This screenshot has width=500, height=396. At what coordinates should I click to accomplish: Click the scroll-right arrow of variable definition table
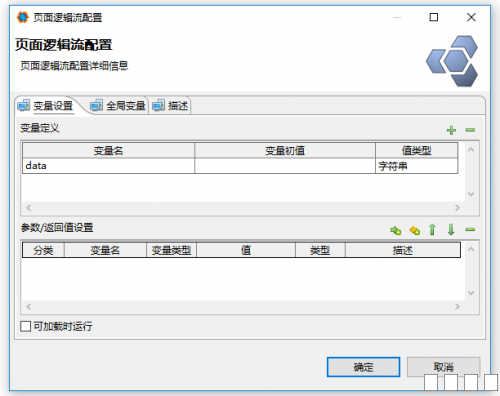coord(457,208)
